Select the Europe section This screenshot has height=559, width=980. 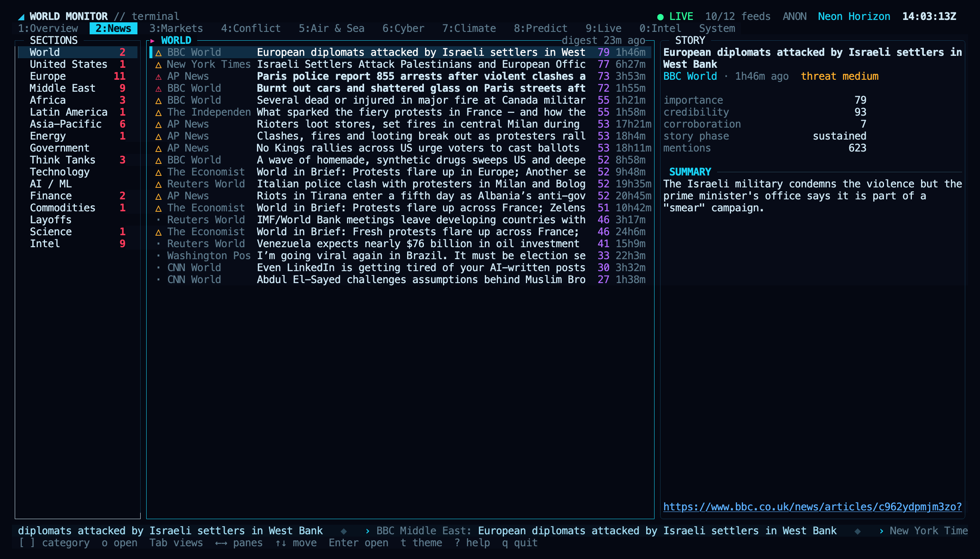78,76
